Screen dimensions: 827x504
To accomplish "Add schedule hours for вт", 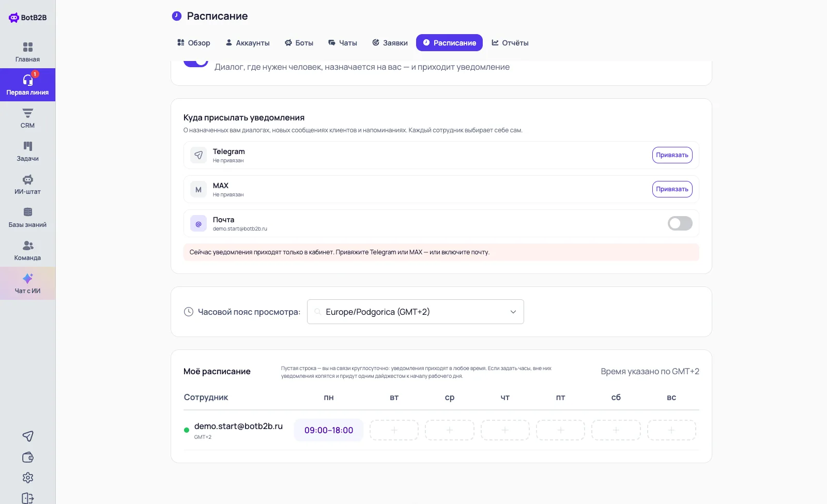I will pyautogui.click(x=394, y=430).
